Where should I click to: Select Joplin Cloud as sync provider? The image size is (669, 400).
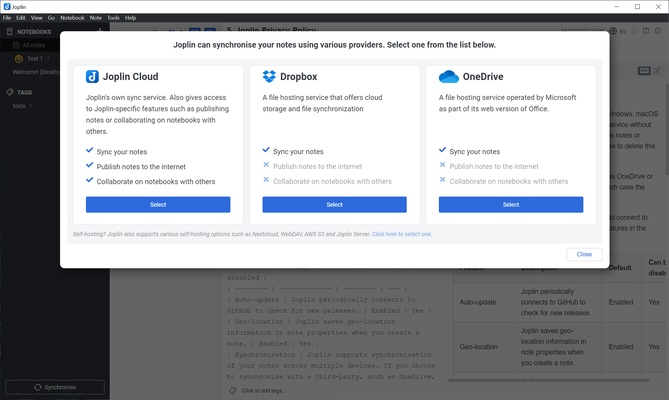coord(158,204)
